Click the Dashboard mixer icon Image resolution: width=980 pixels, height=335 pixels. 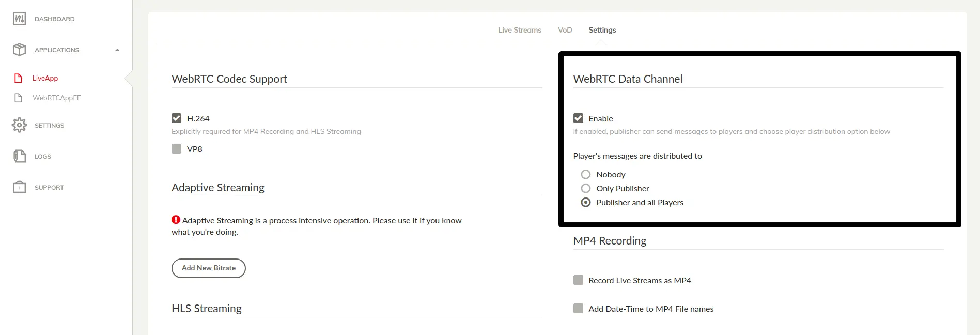19,19
